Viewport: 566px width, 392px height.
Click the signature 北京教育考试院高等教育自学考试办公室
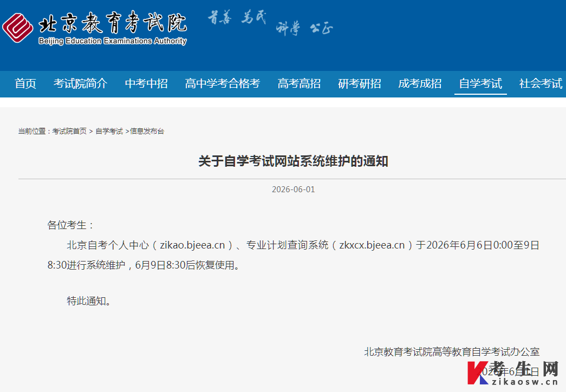pyautogui.click(x=452, y=351)
